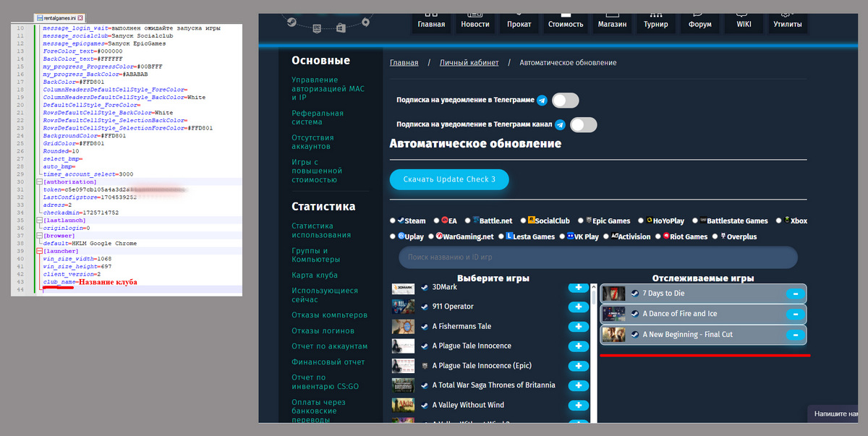Open the Прокат navigation tab
The width and height of the screenshot is (868, 436).
click(519, 24)
